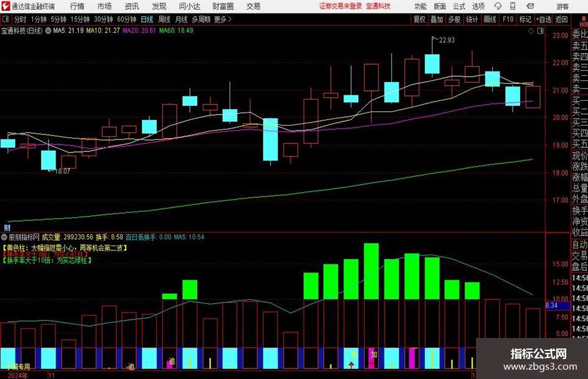Click the 统计 statistics button
The image size is (588, 379).
(x=472, y=19)
